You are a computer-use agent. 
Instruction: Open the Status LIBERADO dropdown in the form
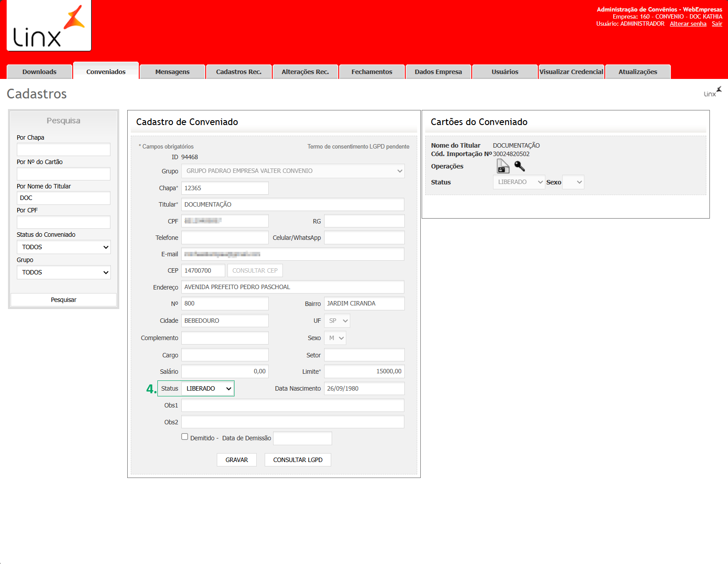tap(208, 388)
